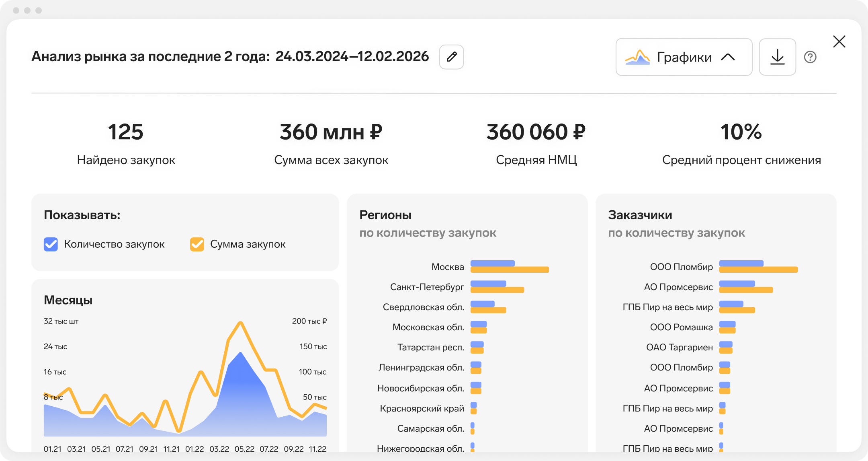Collapse the Графики dropdown chevron

[728, 57]
